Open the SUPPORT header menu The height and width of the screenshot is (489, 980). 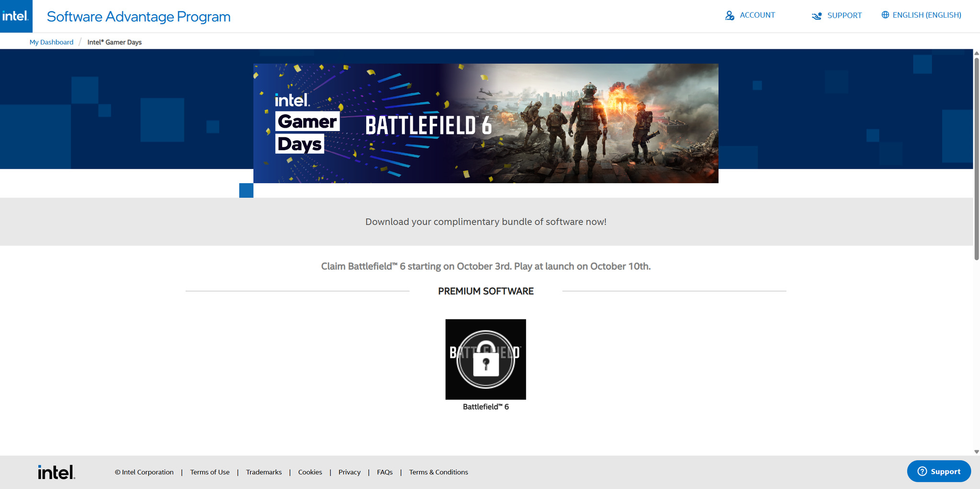(x=845, y=15)
